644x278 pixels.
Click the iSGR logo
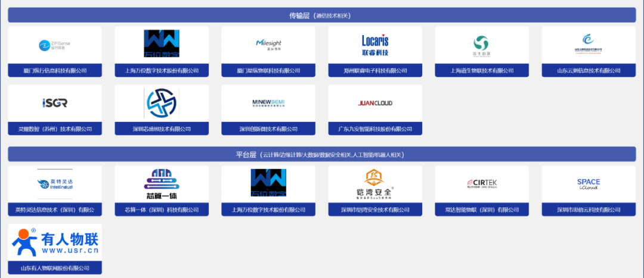click(x=55, y=103)
